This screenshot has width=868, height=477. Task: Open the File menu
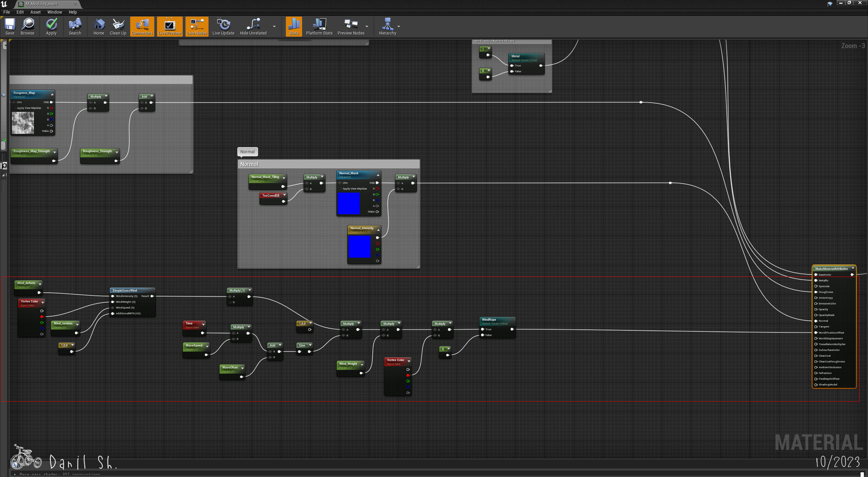point(7,12)
